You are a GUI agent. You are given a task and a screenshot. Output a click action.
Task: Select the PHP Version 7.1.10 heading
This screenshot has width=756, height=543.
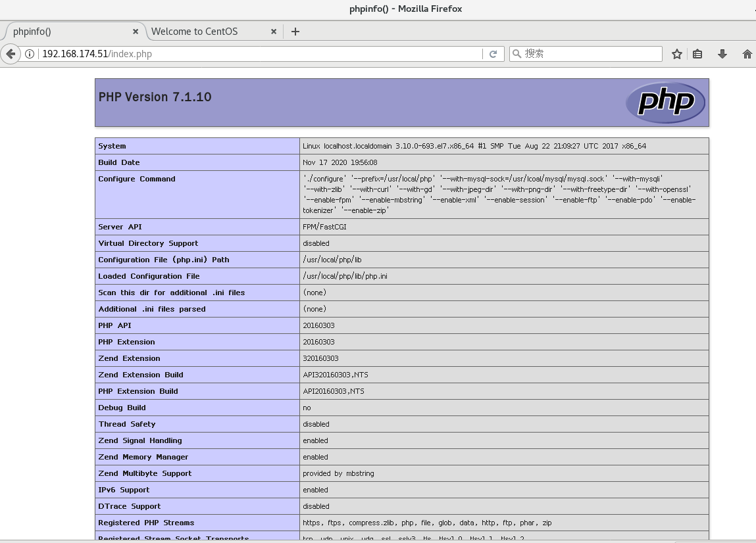[155, 97]
